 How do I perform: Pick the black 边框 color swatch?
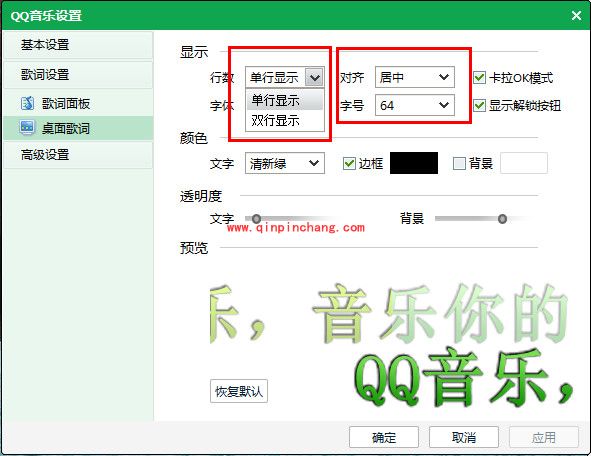[x=414, y=163]
